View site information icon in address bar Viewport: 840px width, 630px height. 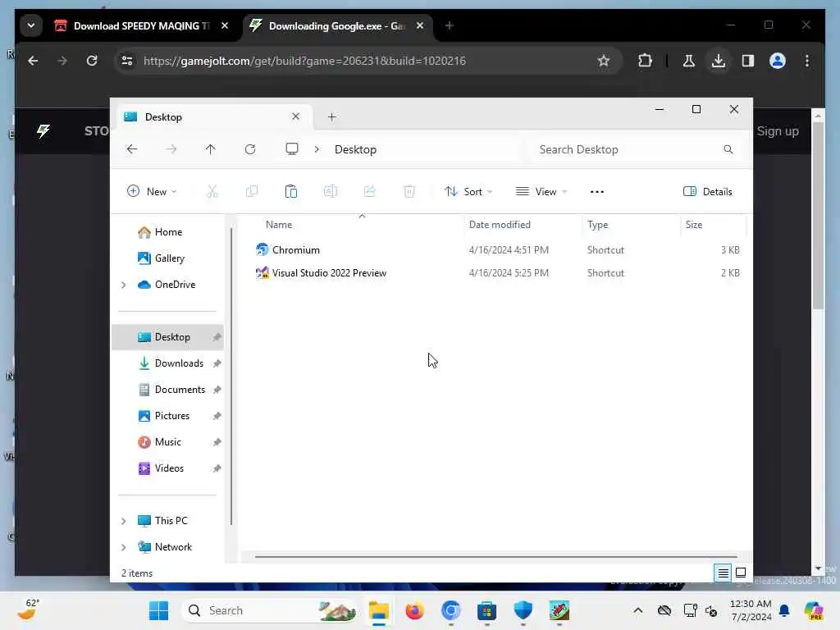[127, 61]
